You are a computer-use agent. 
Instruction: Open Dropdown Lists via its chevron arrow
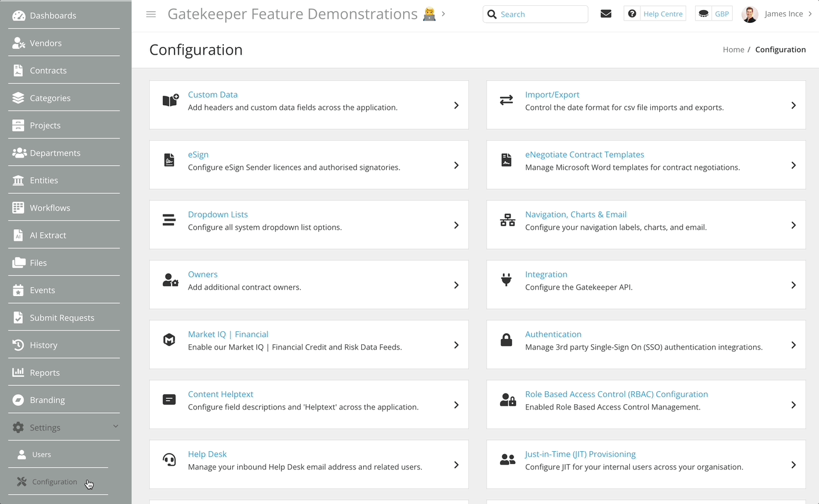click(457, 225)
